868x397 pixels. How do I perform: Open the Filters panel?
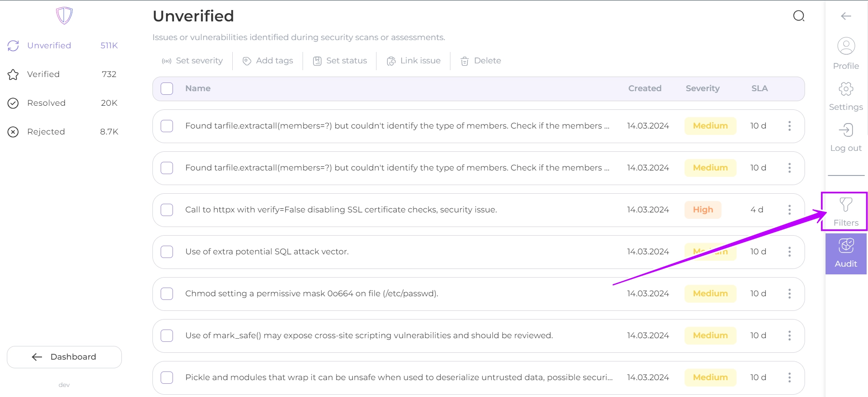click(846, 211)
